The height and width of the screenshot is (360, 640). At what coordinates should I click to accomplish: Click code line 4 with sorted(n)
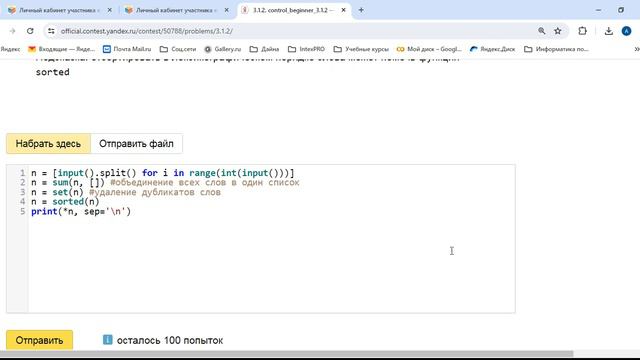point(65,202)
